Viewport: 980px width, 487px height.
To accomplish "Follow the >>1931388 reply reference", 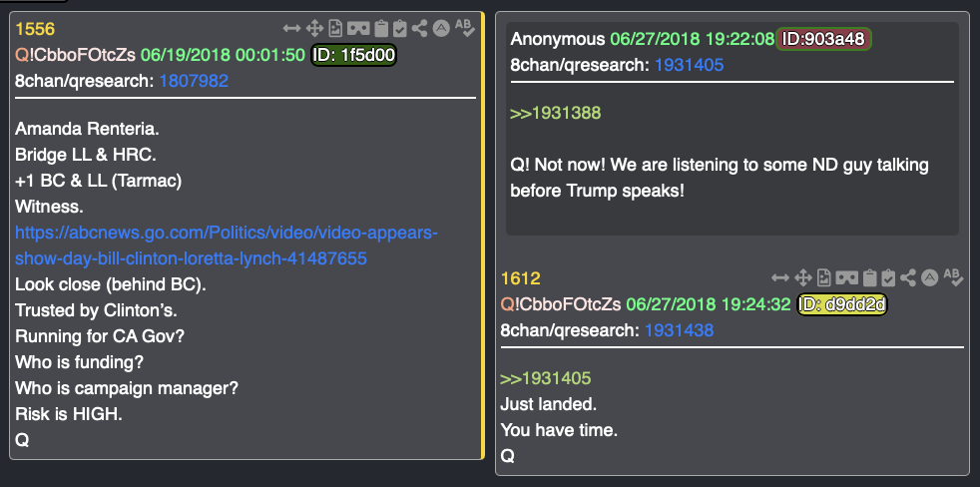I will point(556,113).
